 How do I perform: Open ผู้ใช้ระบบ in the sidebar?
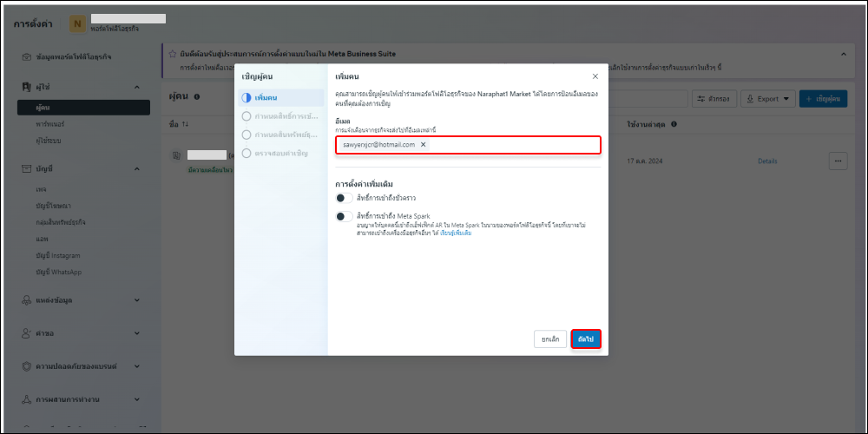pyautogui.click(x=48, y=141)
